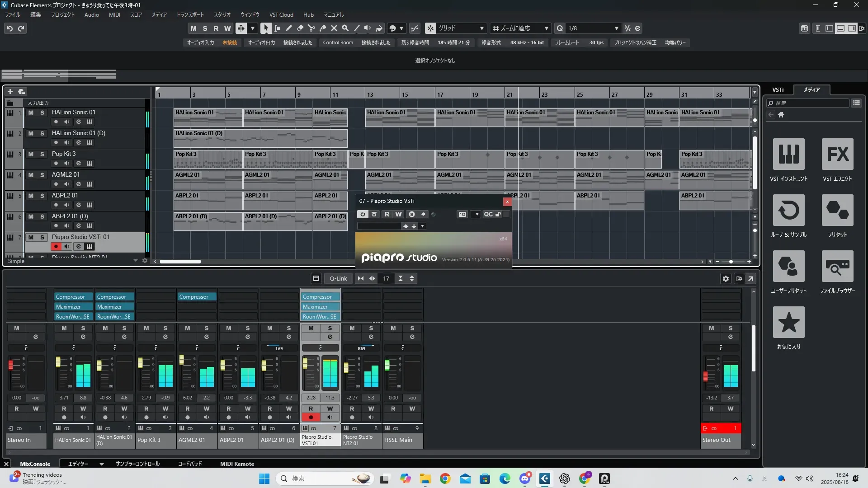
Task: Expand the 1/8 quantize preset dropdown
Action: pos(616,28)
